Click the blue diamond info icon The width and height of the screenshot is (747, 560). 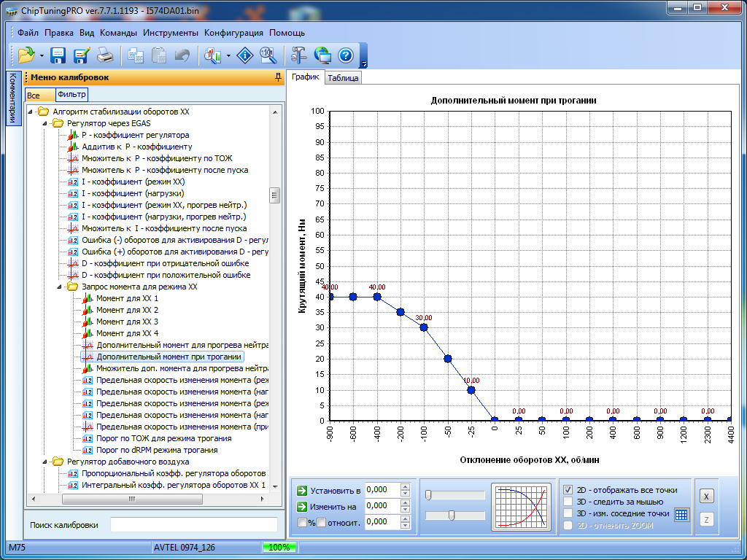(246, 55)
